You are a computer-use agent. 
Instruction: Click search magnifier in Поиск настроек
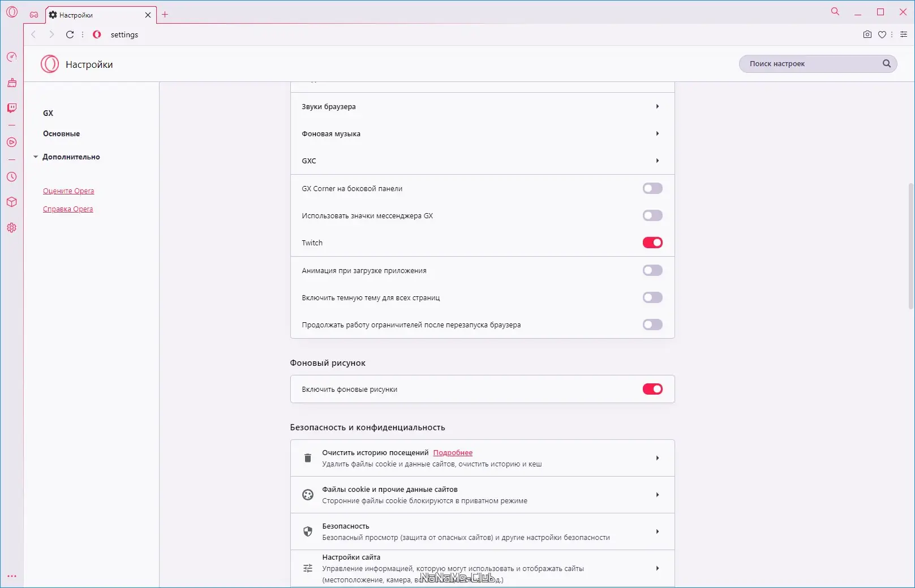887,64
